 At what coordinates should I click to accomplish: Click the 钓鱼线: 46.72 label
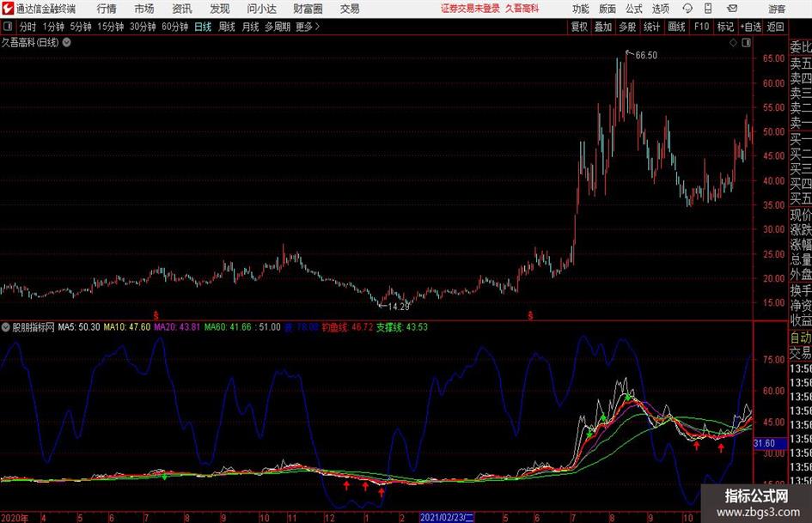click(347, 327)
